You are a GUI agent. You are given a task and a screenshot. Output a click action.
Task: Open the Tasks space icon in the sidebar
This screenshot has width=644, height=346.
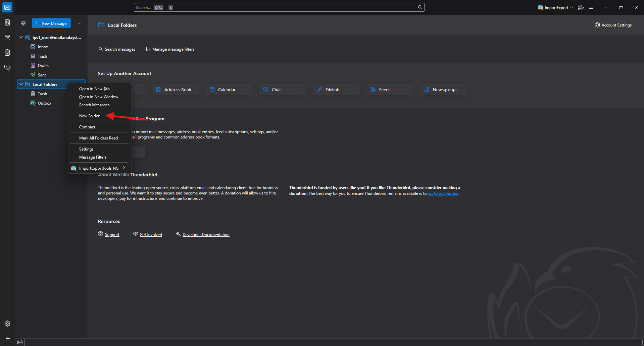point(7,53)
